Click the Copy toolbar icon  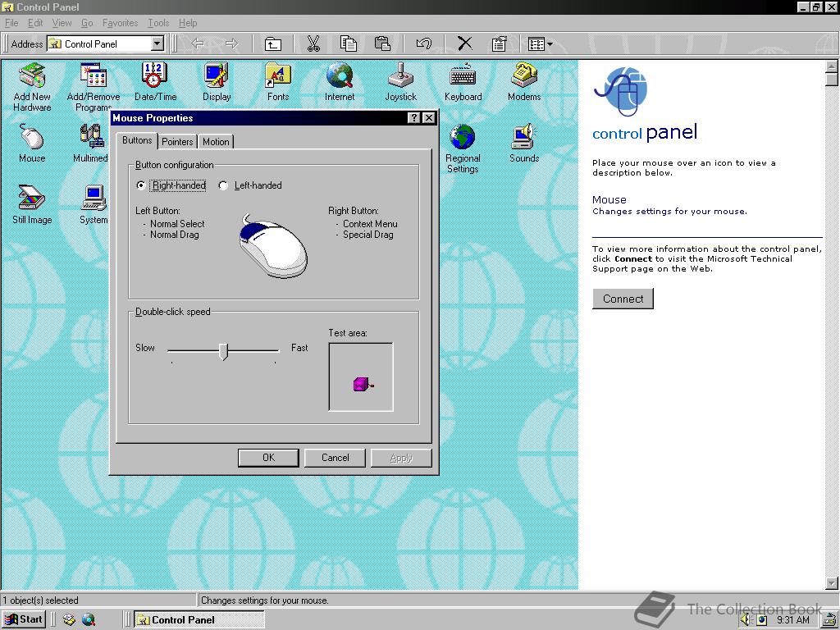[x=348, y=43]
